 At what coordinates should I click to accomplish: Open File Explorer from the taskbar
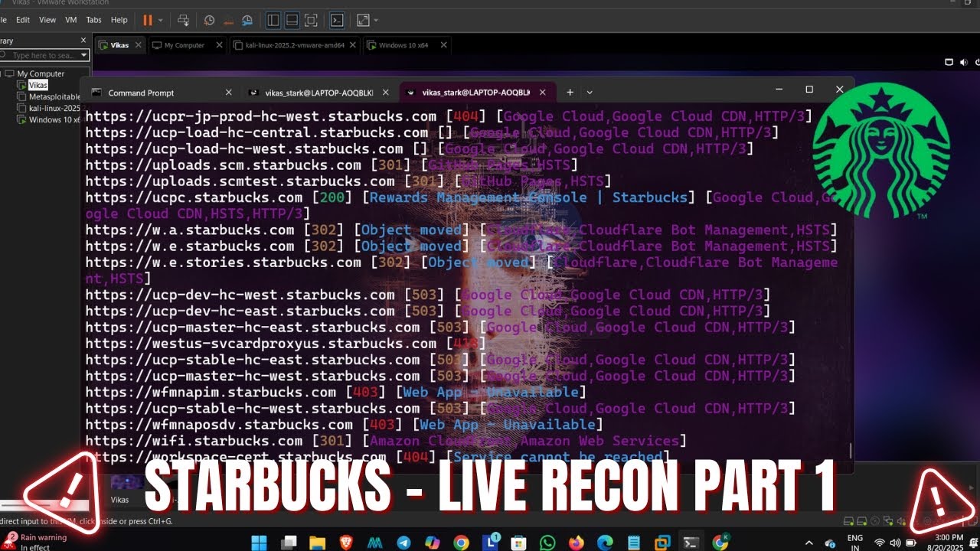(x=318, y=543)
